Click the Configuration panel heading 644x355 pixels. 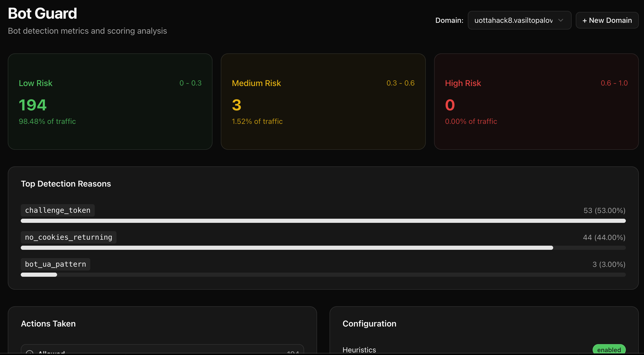click(369, 324)
